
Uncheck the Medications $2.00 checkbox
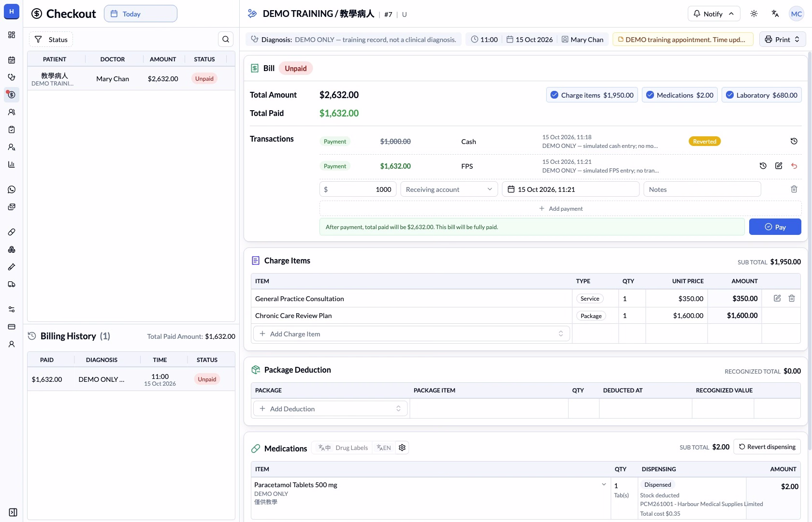(x=650, y=95)
